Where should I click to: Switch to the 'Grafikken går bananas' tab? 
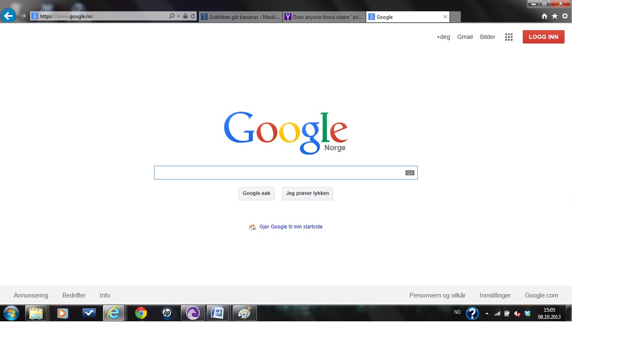point(240,17)
